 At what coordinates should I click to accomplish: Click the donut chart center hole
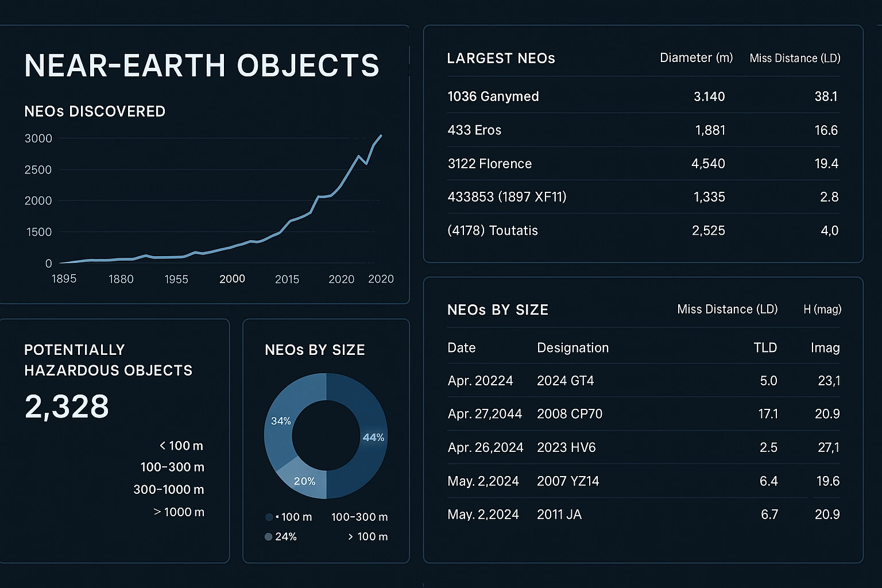click(326, 436)
